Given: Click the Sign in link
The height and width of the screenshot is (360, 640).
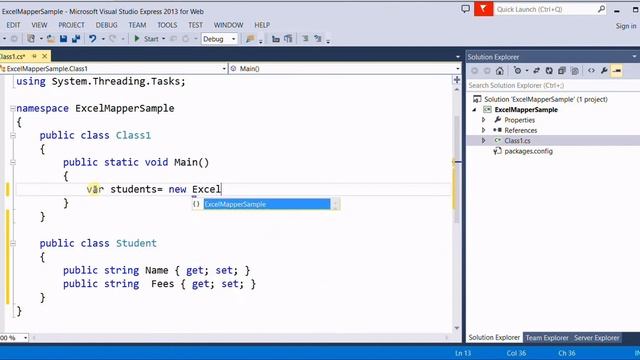Looking at the screenshot, I should pos(626,26).
